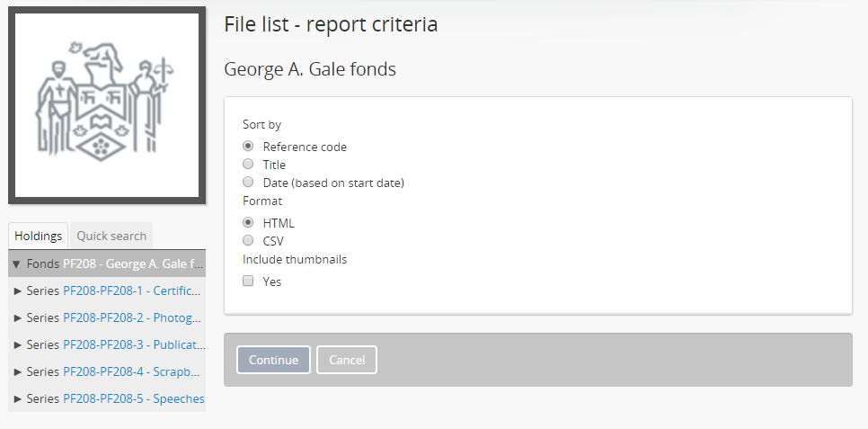
Task: Switch to the Holdings tab
Action: [39, 236]
